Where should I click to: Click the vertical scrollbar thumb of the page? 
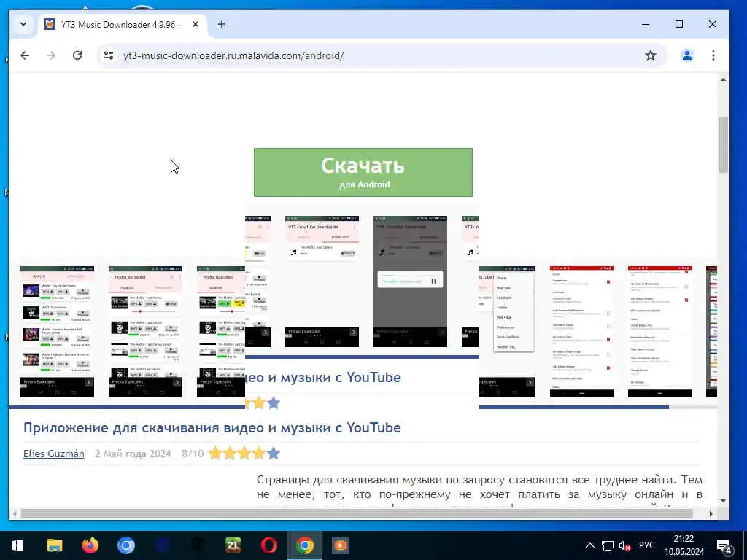723,145
